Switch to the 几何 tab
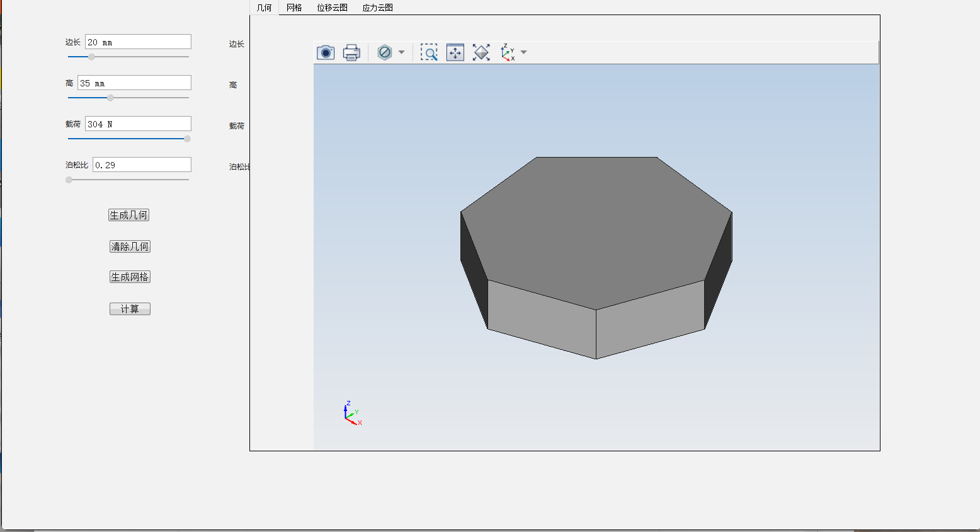Viewport: 980px width, 532px height. pyautogui.click(x=265, y=8)
